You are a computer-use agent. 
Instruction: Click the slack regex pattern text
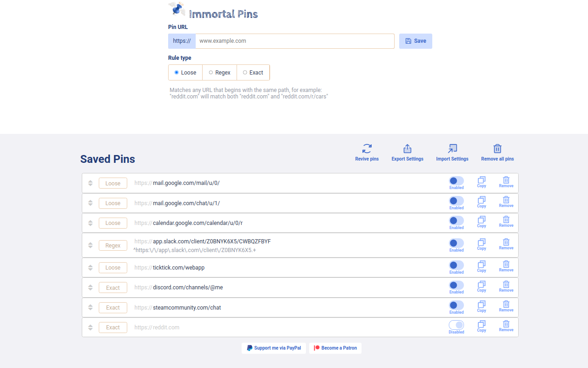coord(195,250)
